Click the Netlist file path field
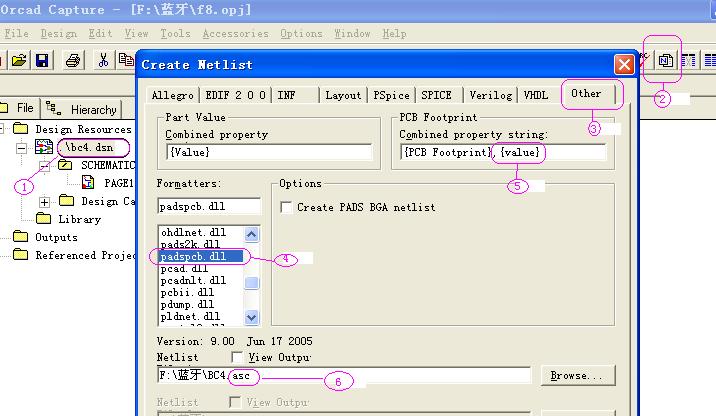 pos(344,375)
